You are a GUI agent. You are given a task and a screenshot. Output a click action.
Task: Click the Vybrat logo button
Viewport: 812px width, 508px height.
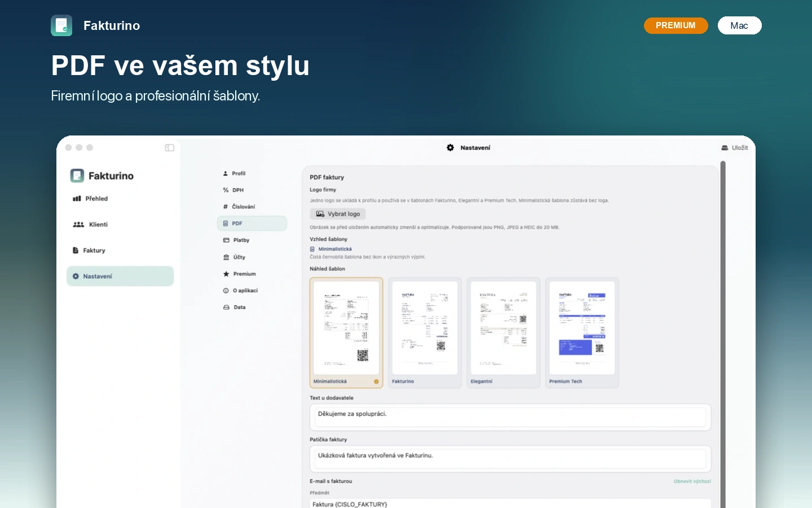coord(338,214)
